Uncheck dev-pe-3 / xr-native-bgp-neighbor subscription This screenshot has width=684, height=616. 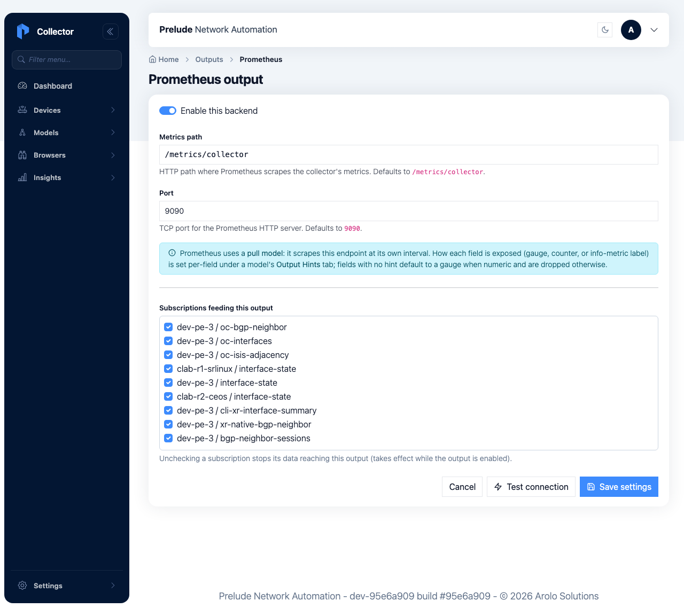coord(168,424)
